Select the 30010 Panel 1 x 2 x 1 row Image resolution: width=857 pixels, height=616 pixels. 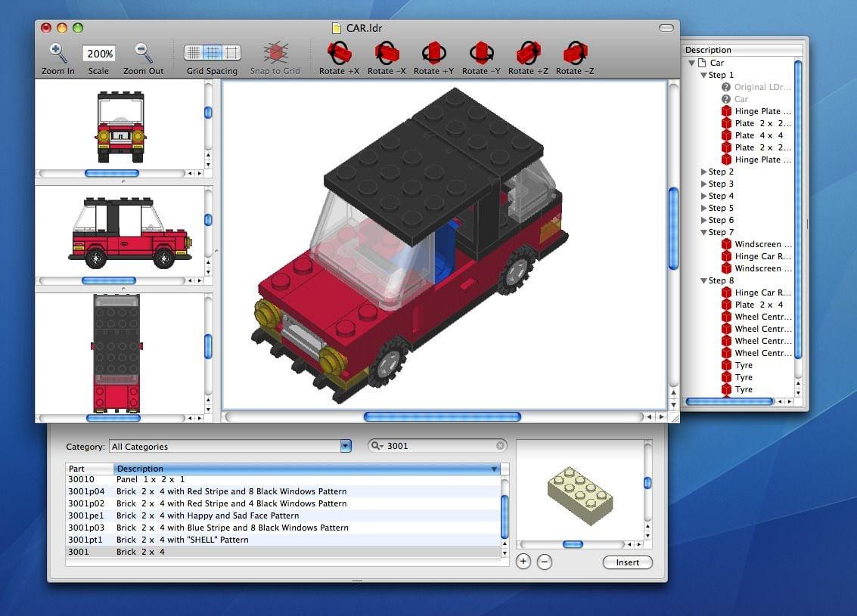point(283,479)
